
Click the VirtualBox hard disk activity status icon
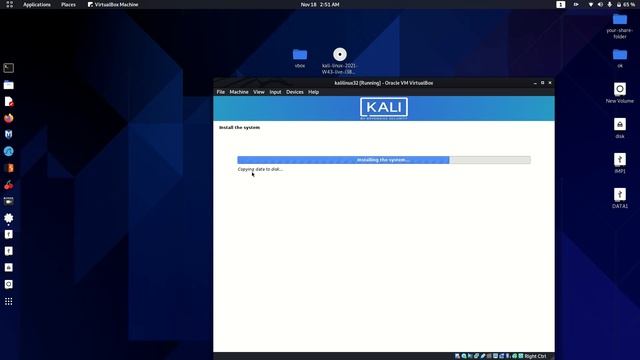(x=457, y=356)
